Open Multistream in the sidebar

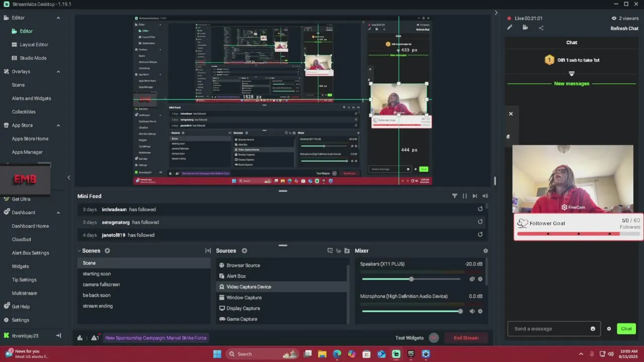pos(25,293)
